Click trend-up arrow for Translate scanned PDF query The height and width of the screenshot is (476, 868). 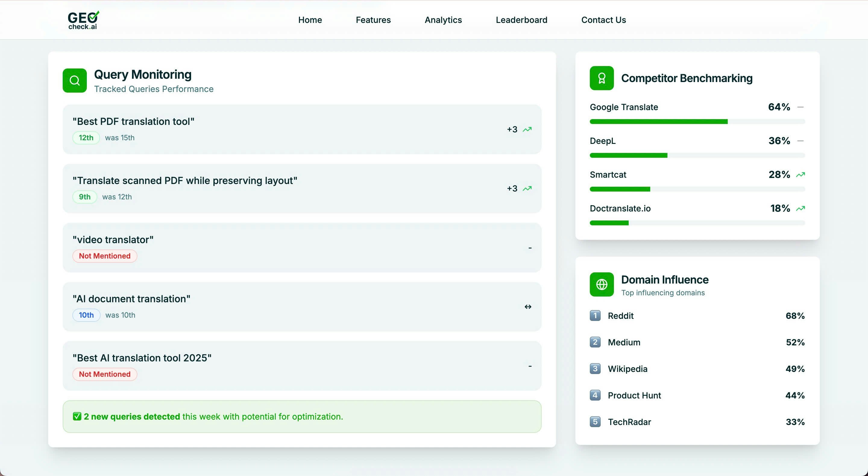(x=527, y=189)
